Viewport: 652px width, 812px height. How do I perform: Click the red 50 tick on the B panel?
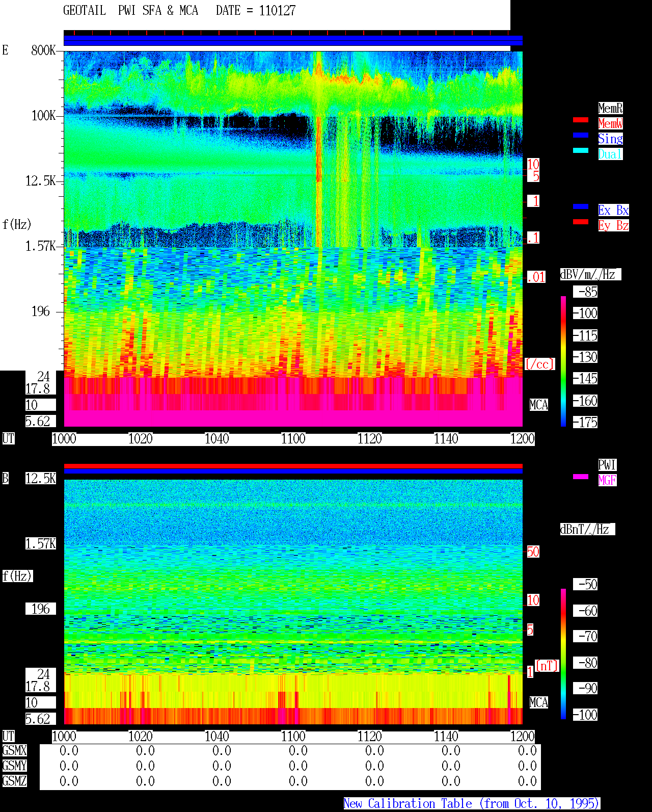click(533, 552)
